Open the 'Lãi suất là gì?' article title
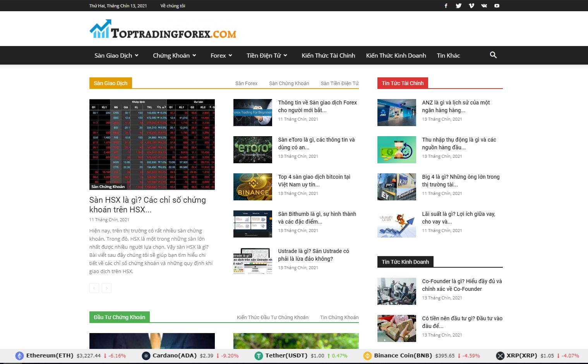Screen dimensions: 588x364 click(x=459, y=218)
